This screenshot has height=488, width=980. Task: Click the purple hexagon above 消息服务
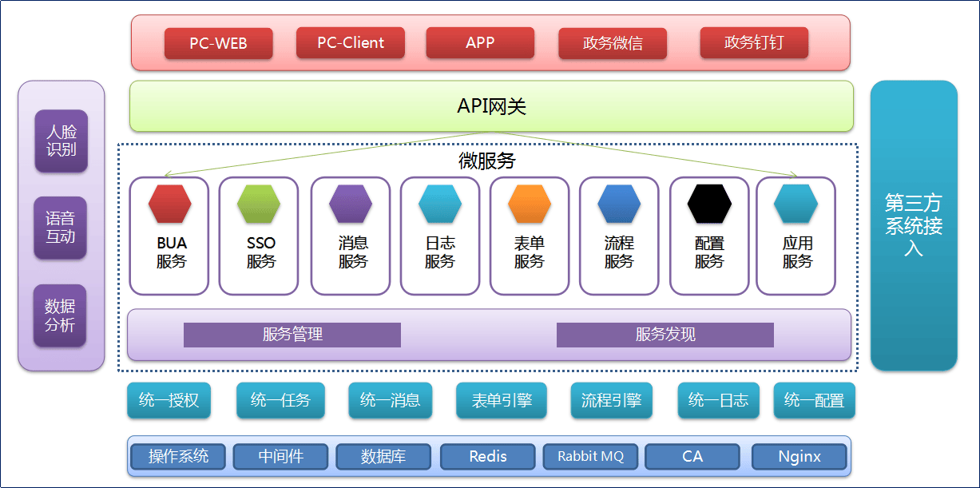pyautogui.click(x=351, y=204)
